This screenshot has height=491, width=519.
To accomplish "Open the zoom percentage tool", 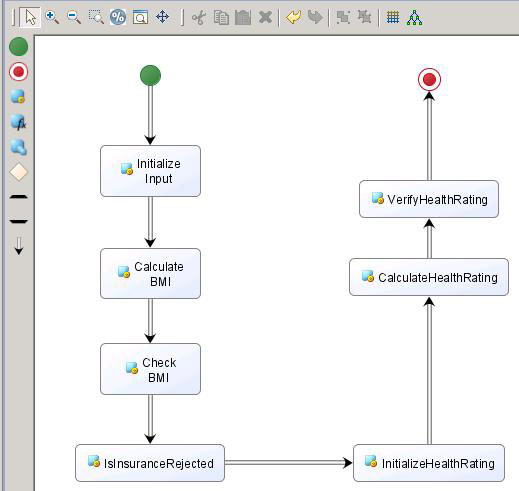I will (118, 17).
